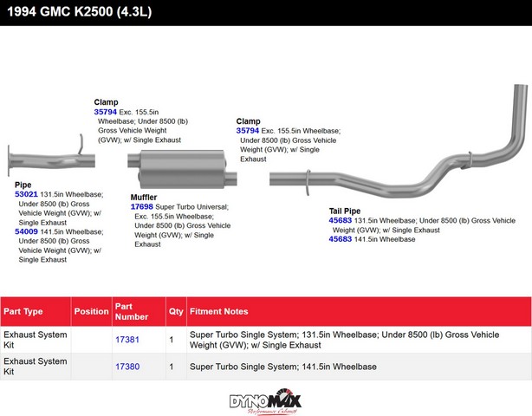
Task: Open clamp 35794 link beside the tail pipe
Action: [x=248, y=131]
